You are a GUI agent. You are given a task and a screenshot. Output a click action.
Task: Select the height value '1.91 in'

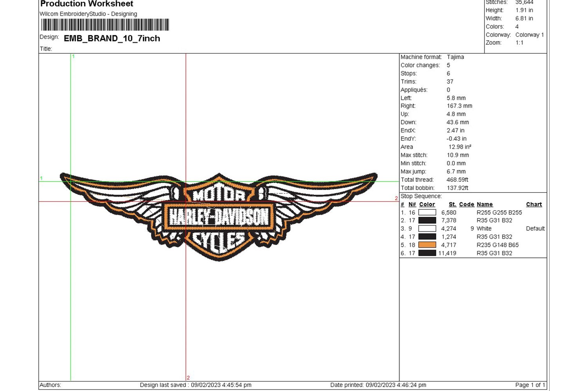524,10
